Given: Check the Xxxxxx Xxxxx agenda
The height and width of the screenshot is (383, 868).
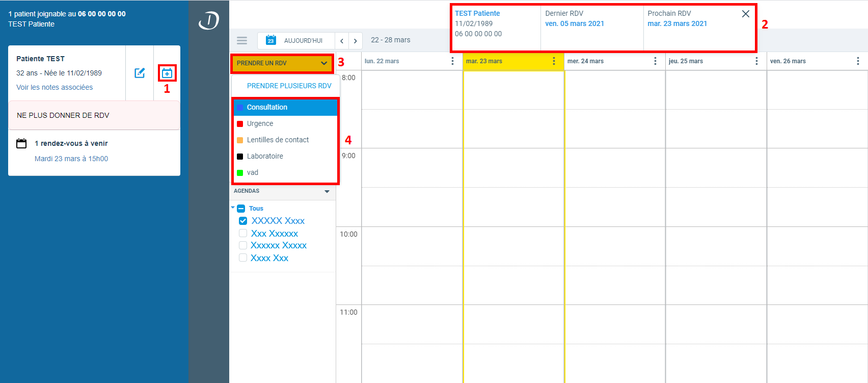Looking at the screenshot, I should (x=243, y=245).
